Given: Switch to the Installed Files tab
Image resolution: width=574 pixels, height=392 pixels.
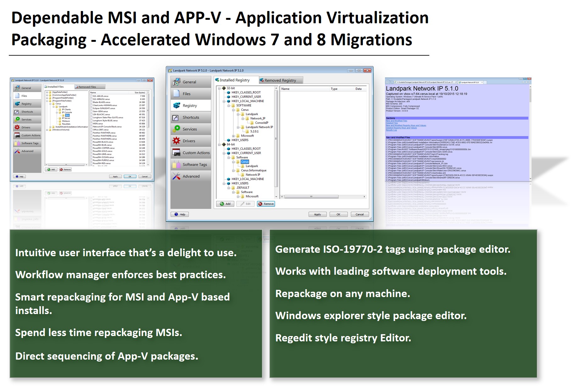Looking at the screenshot, I should point(59,87).
